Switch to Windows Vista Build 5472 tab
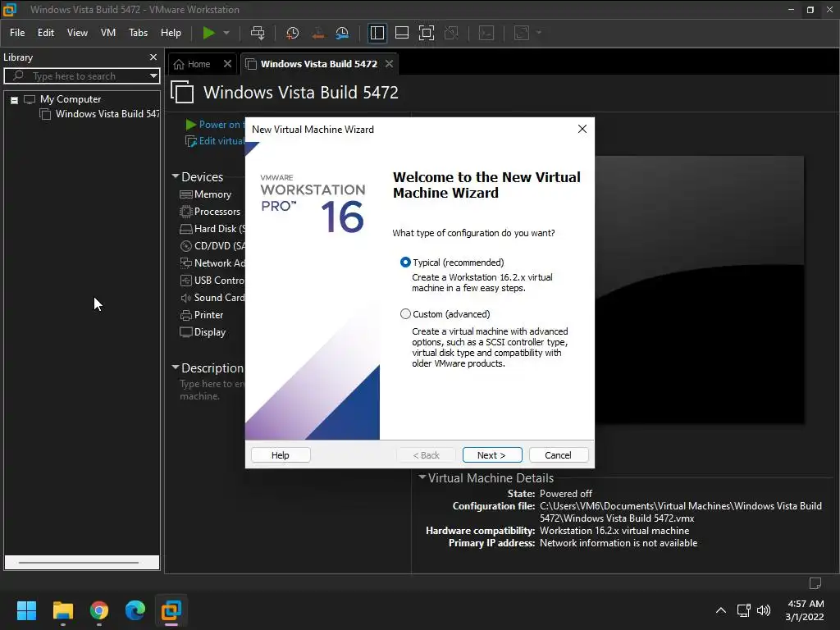The width and height of the screenshot is (840, 630). [319, 64]
